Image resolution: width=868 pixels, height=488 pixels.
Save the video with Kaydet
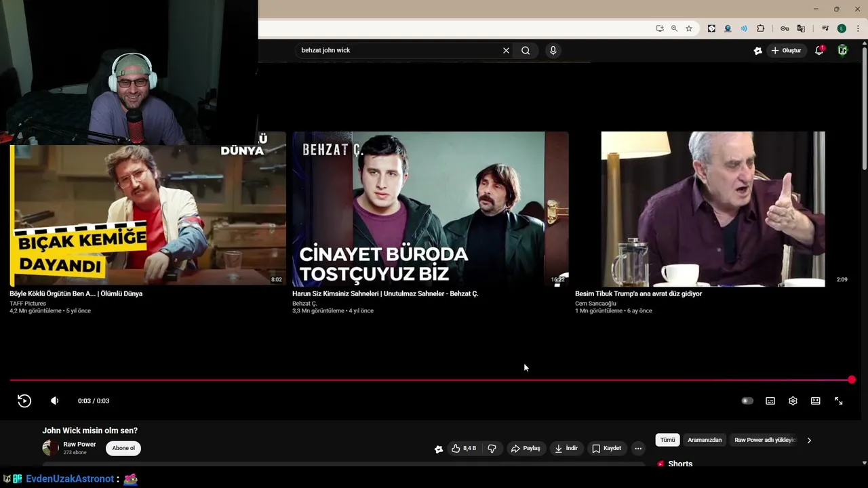(x=606, y=448)
